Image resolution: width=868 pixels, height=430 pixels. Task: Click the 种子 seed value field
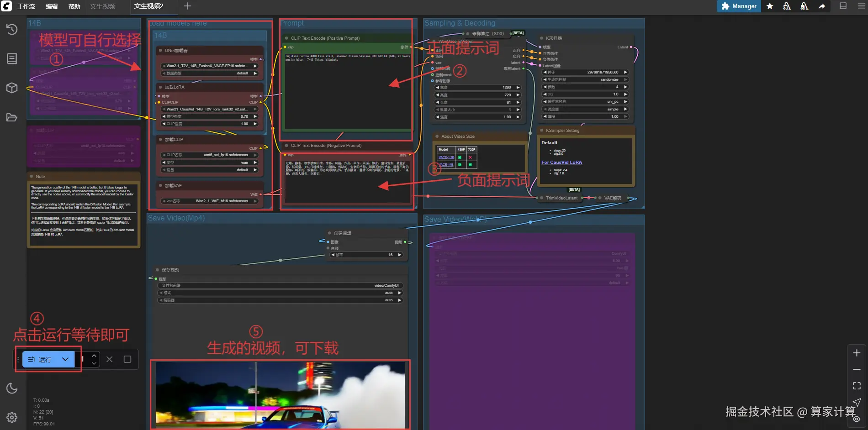pos(585,72)
